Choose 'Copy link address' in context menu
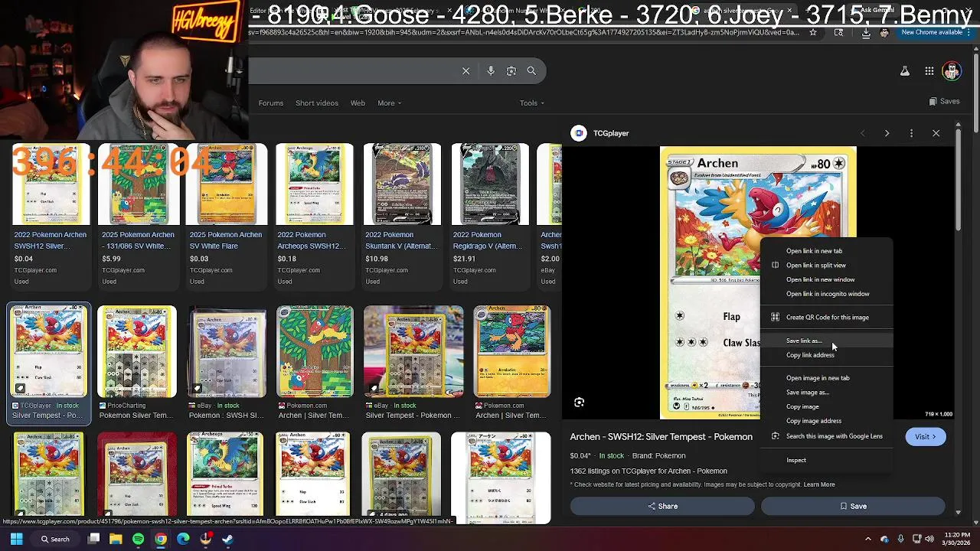Image resolution: width=980 pixels, height=551 pixels. tap(828, 355)
